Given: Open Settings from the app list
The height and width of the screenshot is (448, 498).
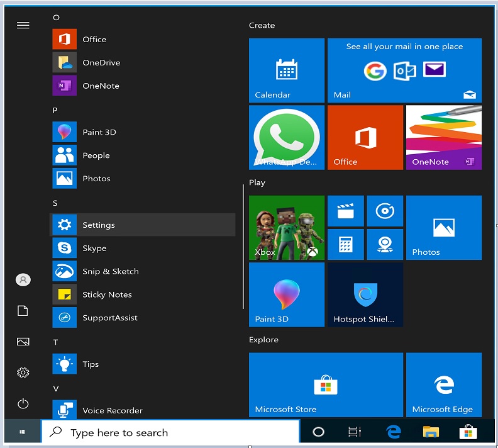Looking at the screenshot, I should 142,225.
